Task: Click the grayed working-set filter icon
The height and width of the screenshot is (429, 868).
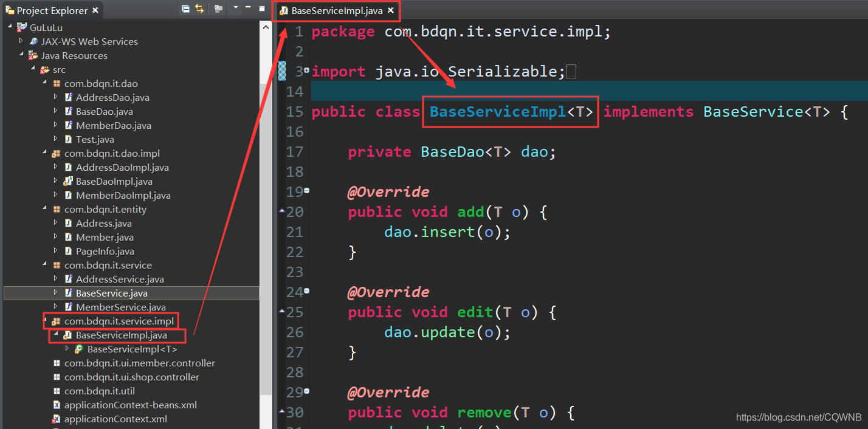Action: (x=219, y=9)
